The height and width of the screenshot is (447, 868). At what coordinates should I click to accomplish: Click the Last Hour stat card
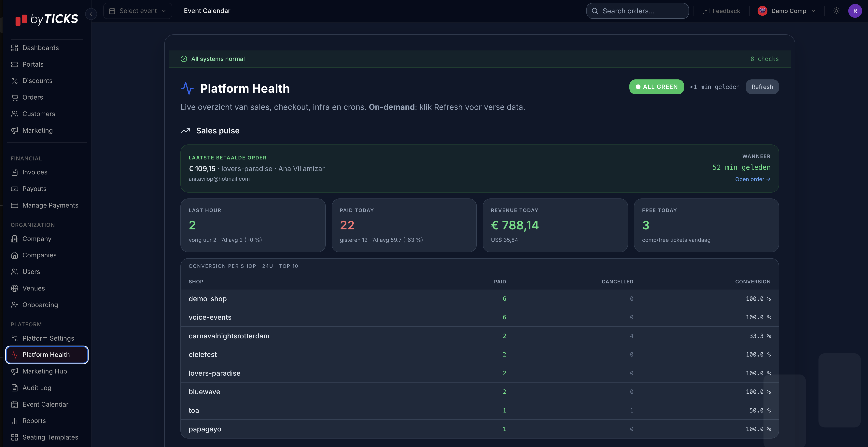pyautogui.click(x=253, y=225)
